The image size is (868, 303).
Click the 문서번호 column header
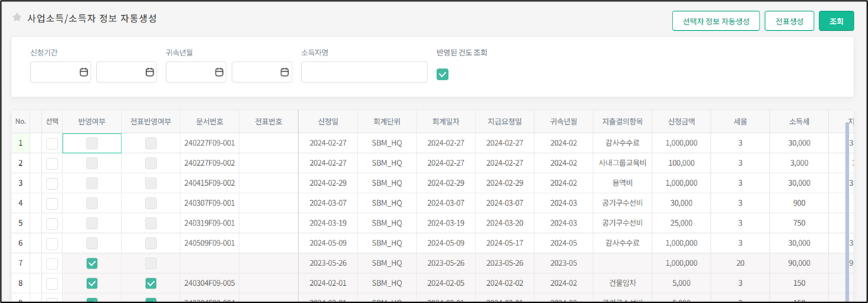[x=210, y=121]
